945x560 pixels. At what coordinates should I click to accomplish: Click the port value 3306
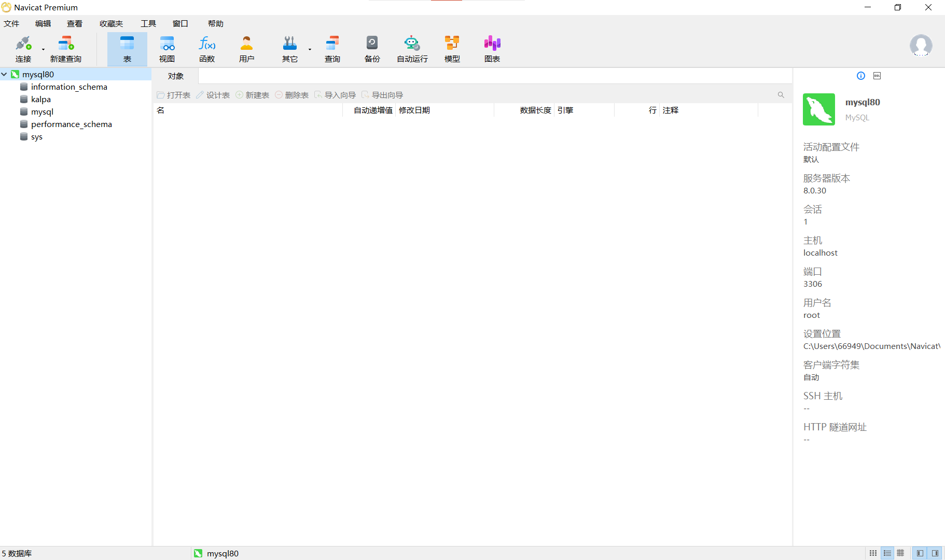813,284
